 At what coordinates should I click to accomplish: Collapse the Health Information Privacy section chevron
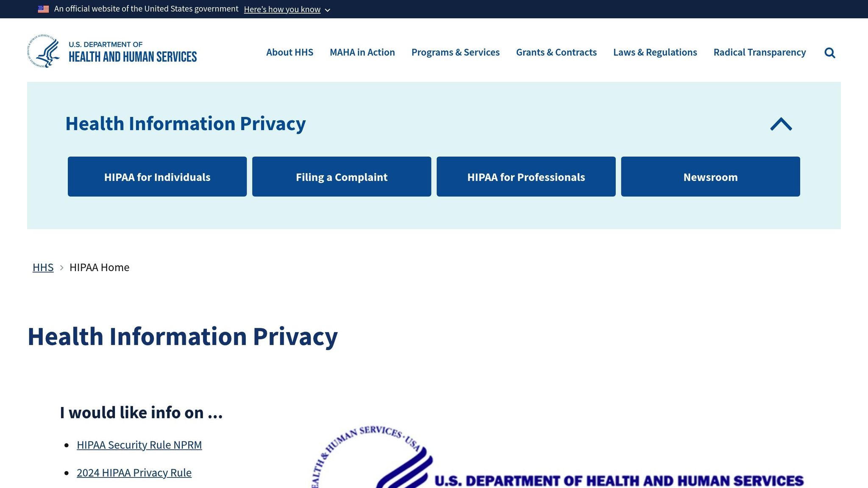(781, 124)
